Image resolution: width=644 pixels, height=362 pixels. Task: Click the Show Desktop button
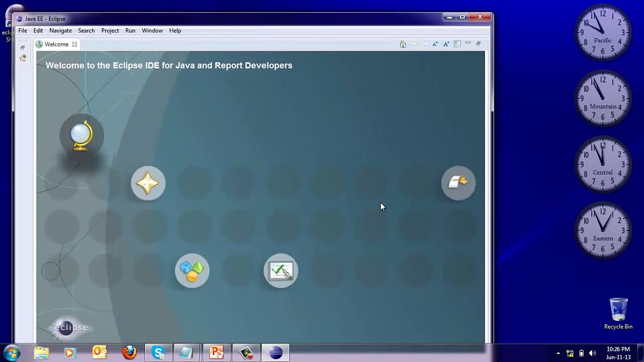[640, 352]
